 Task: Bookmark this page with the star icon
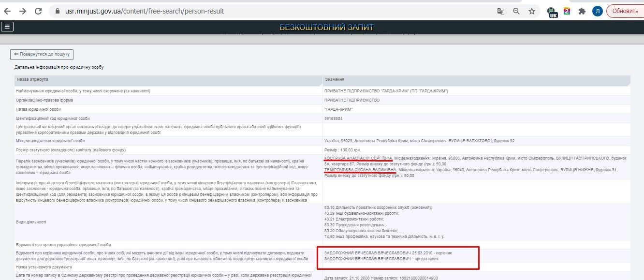[x=532, y=11]
